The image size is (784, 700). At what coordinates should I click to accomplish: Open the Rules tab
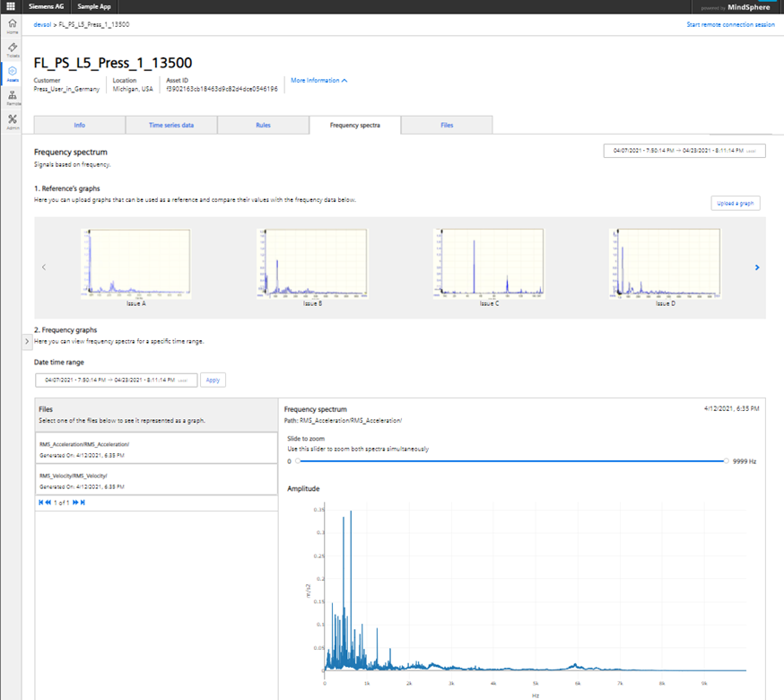262,126
